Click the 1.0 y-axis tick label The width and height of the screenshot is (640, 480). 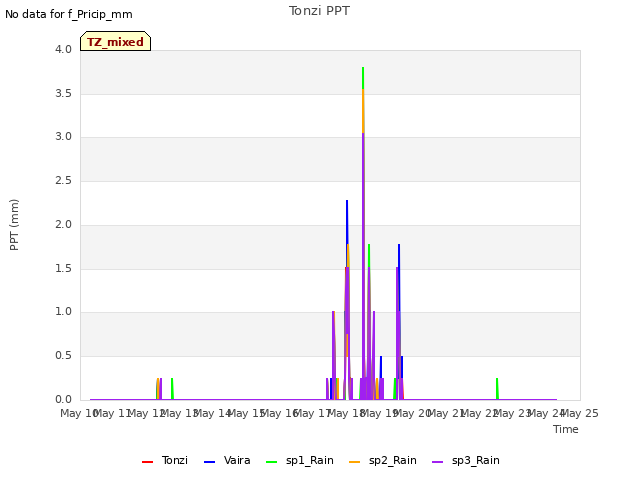63,312
